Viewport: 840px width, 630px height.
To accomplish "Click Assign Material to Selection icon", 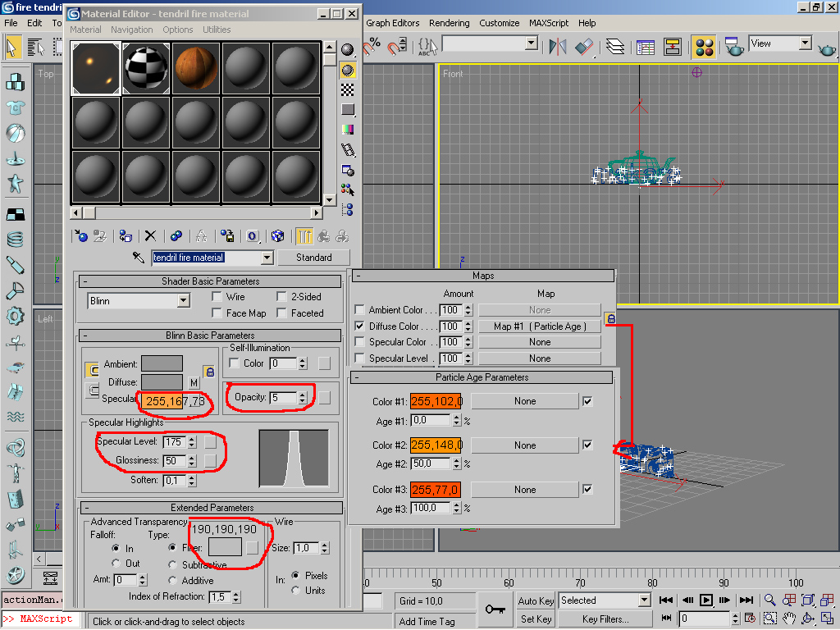I will coord(126,236).
